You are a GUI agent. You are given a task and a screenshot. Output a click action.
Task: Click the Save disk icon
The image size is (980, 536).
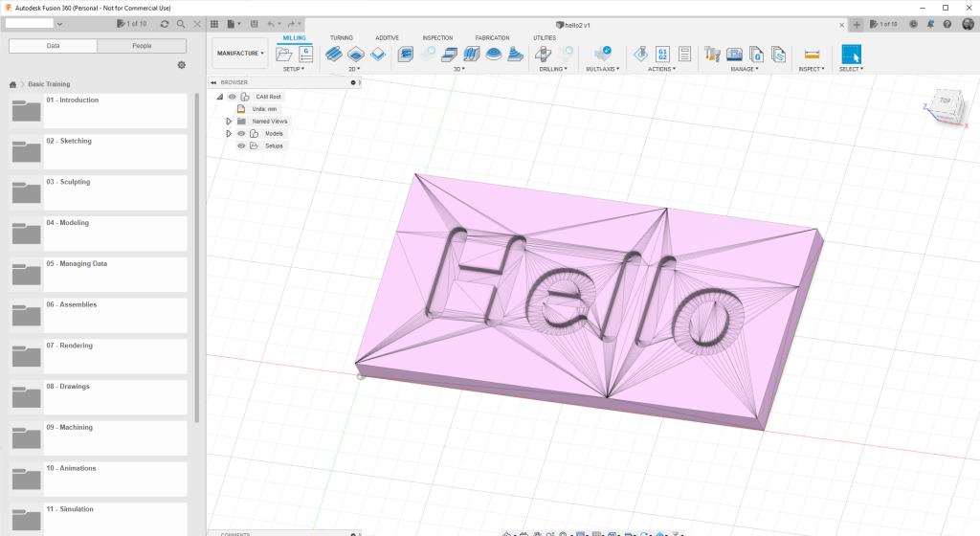coord(254,24)
